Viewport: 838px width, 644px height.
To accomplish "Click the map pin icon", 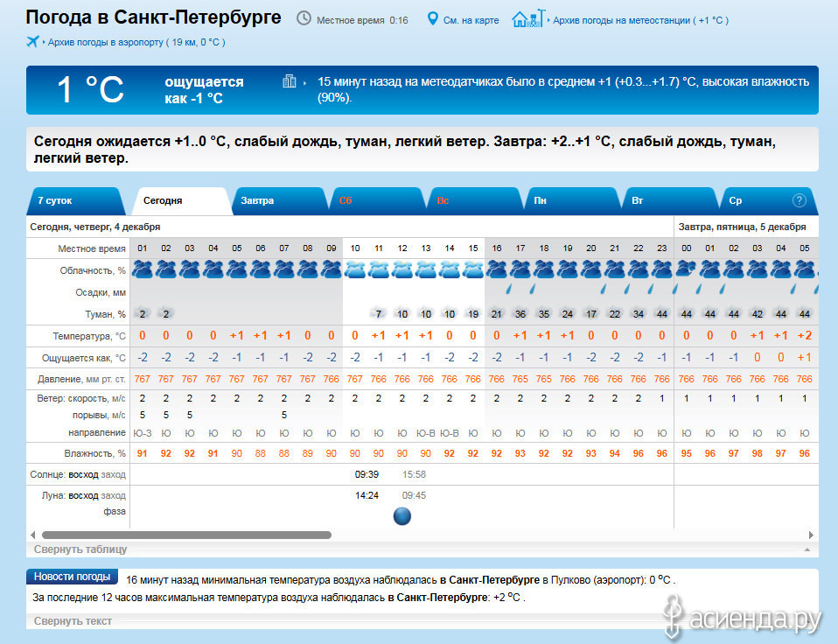I will (x=432, y=18).
